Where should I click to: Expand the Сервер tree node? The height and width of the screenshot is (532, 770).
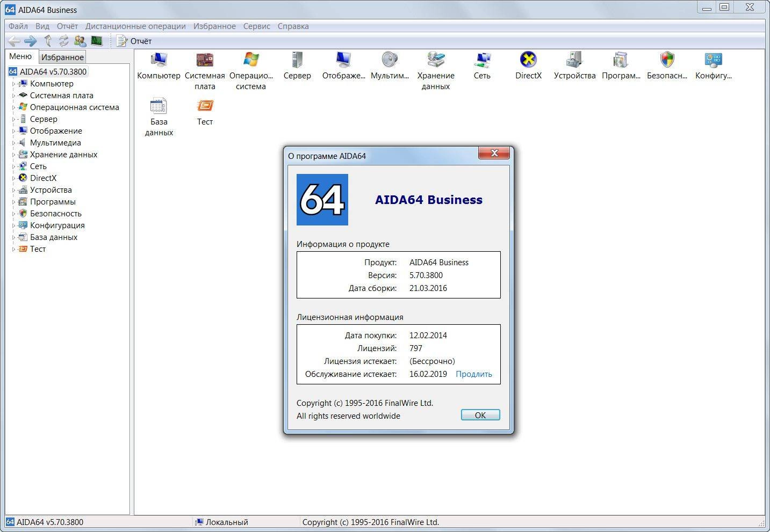click(x=14, y=119)
